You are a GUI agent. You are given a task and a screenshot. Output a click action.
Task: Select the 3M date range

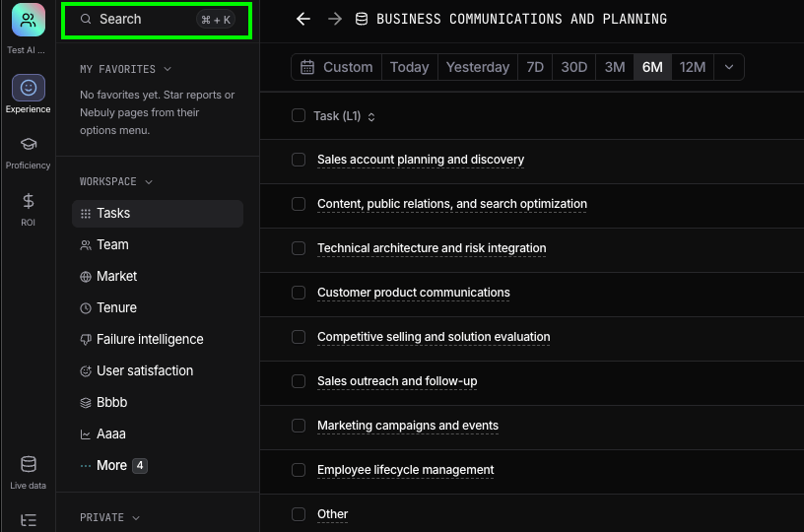tap(614, 67)
